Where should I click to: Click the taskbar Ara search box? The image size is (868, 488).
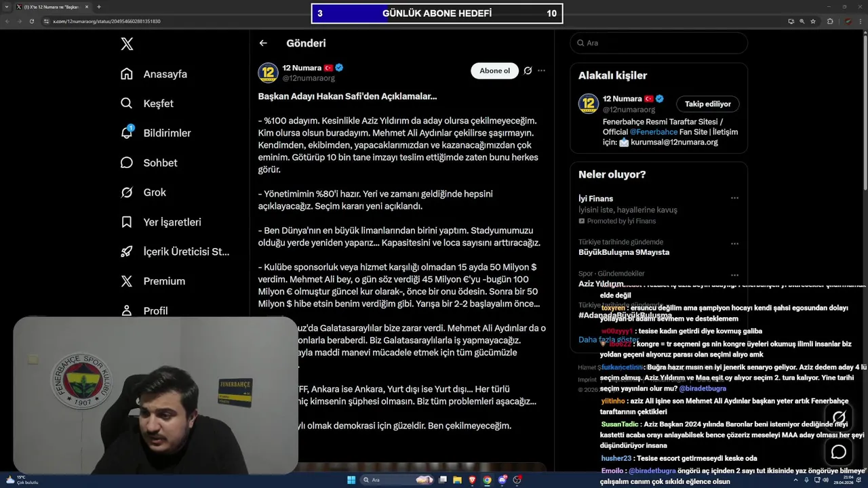[x=397, y=480]
